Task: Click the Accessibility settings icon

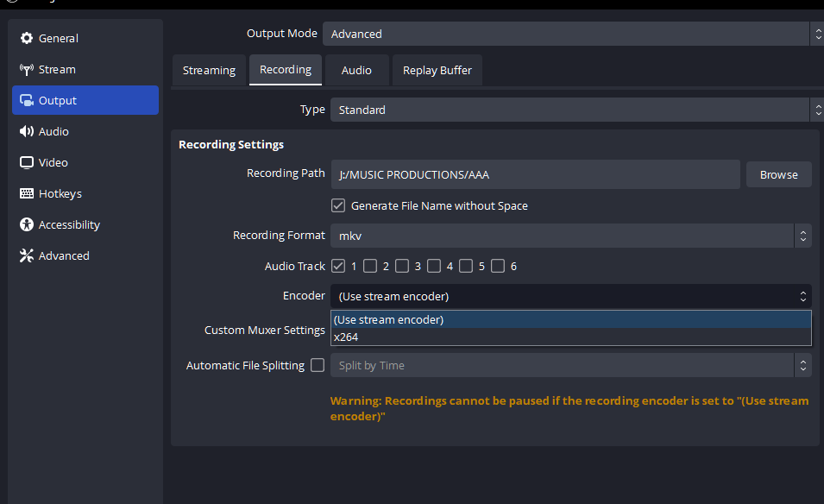Action: pyautogui.click(x=28, y=224)
